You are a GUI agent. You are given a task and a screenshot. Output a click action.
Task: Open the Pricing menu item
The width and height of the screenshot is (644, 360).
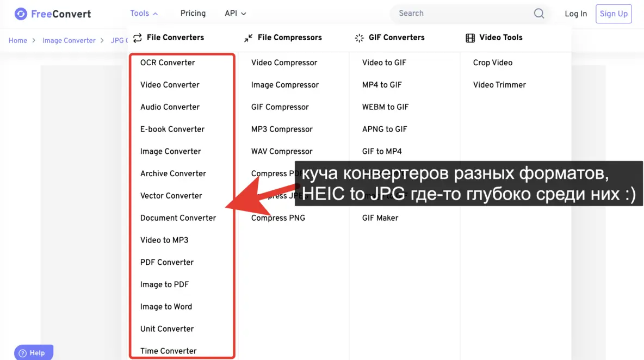click(x=193, y=13)
